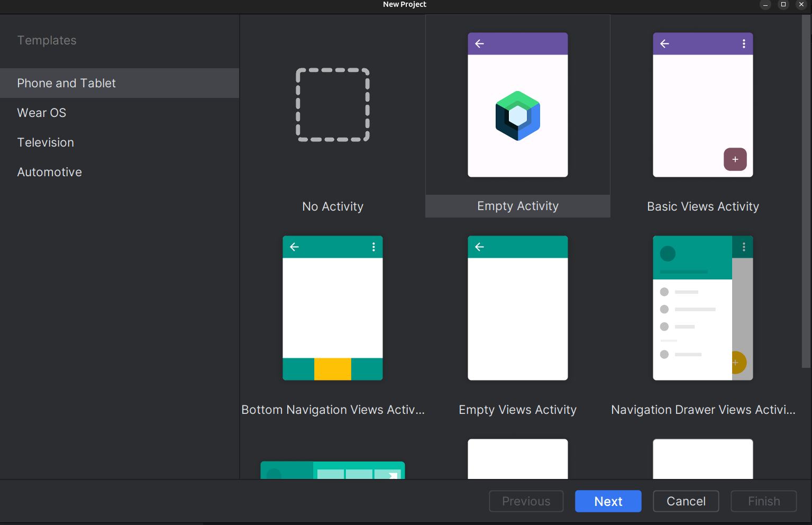Pick Navigation Drawer Views Activity thumbnail

(x=702, y=308)
